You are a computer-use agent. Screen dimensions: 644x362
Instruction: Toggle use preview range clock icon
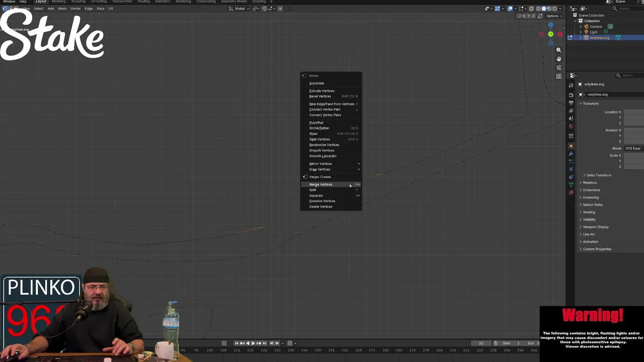[x=495, y=343]
